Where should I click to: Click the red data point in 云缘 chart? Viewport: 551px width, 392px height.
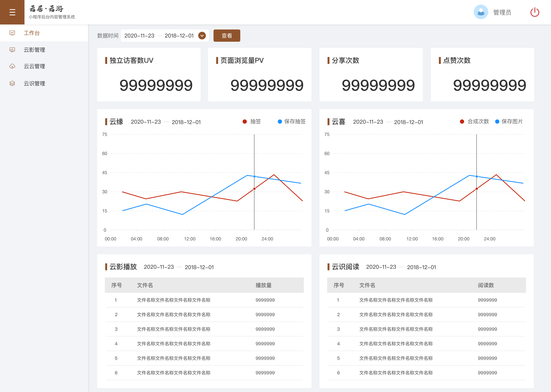click(254, 189)
